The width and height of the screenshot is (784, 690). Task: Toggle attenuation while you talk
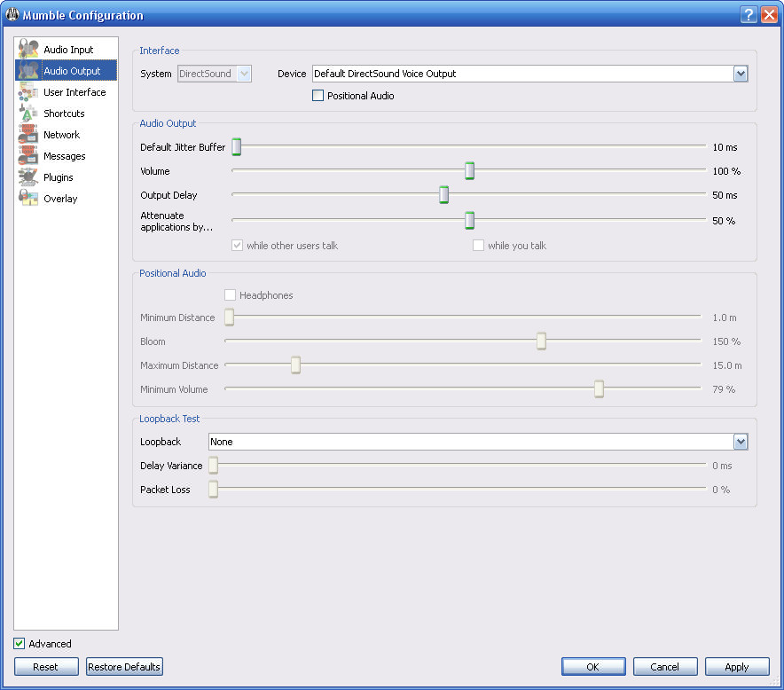[x=479, y=246]
